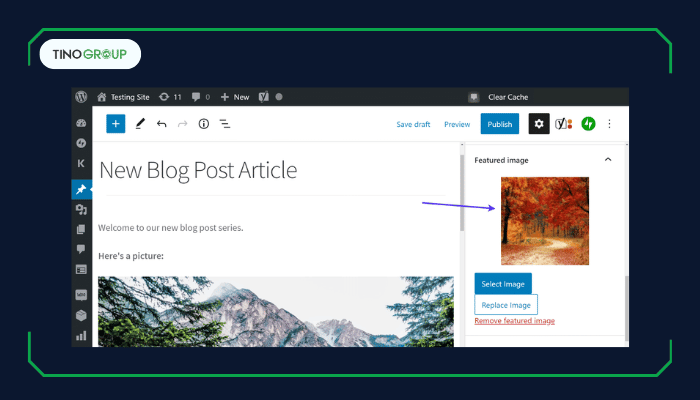Open the Posts pushpin sidebar icon
The width and height of the screenshot is (700, 400).
(81, 188)
